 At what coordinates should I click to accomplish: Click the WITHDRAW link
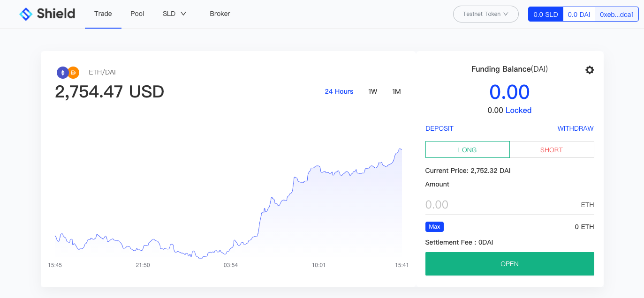tap(575, 128)
